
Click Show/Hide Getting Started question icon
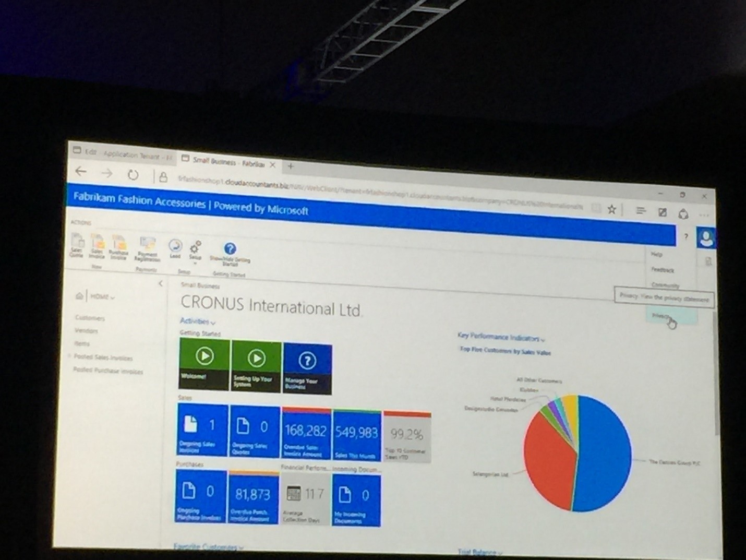tap(230, 249)
